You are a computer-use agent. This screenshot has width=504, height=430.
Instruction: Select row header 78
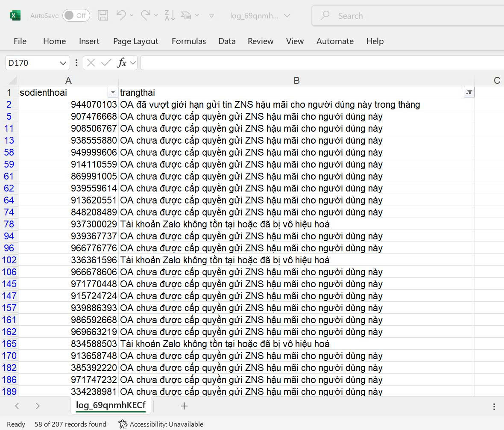(x=9, y=224)
